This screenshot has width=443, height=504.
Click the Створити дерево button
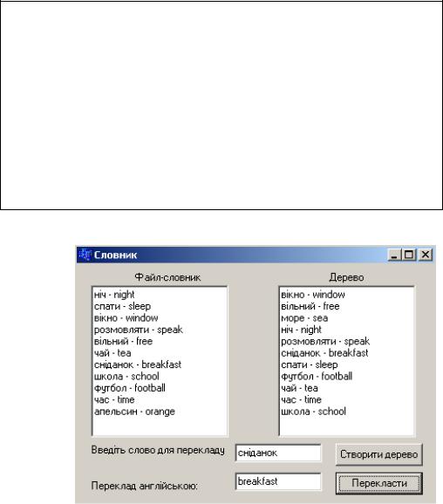379,454
